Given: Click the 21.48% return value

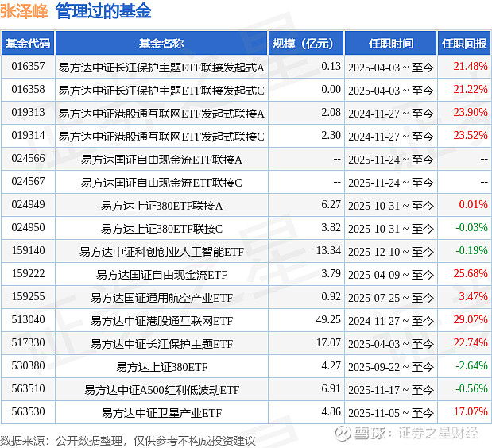Looking at the screenshot, I should pyautogui.click(x=471, y=67).
